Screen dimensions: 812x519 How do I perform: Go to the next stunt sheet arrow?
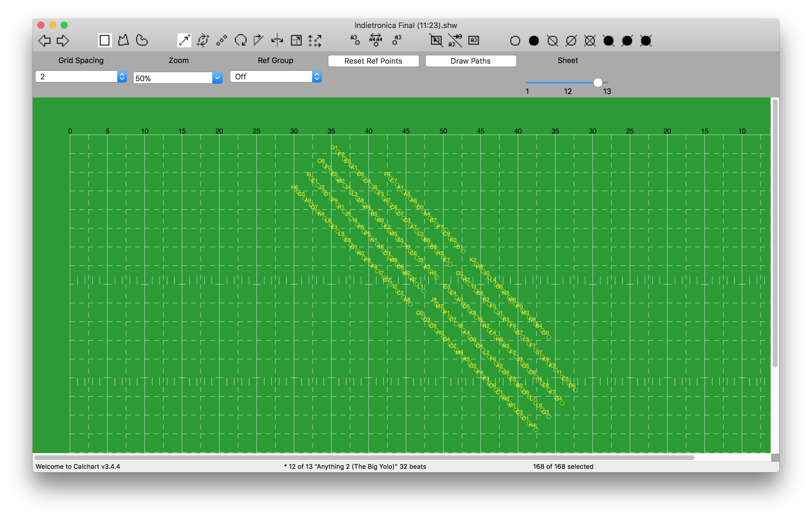pos(63,41)
